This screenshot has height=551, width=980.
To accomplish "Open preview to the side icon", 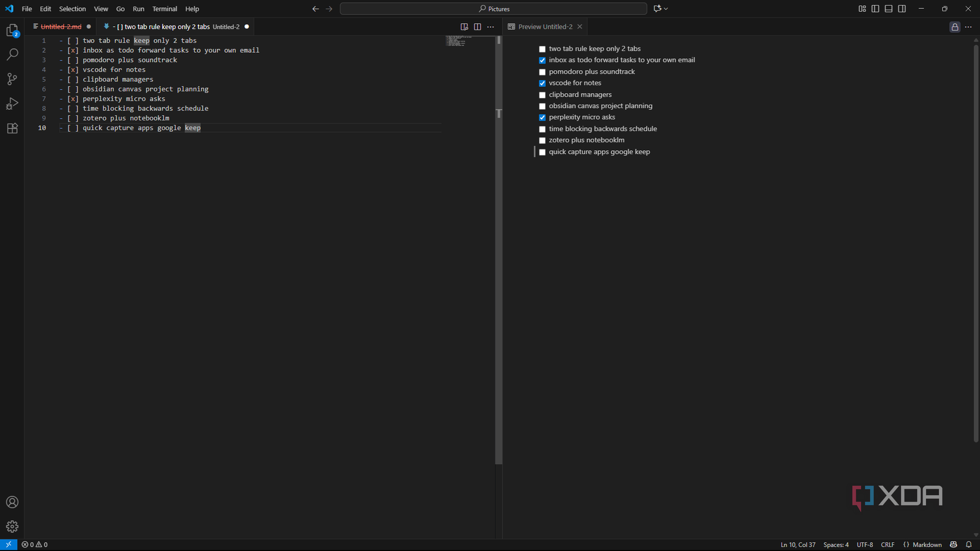I will (464, 27).
